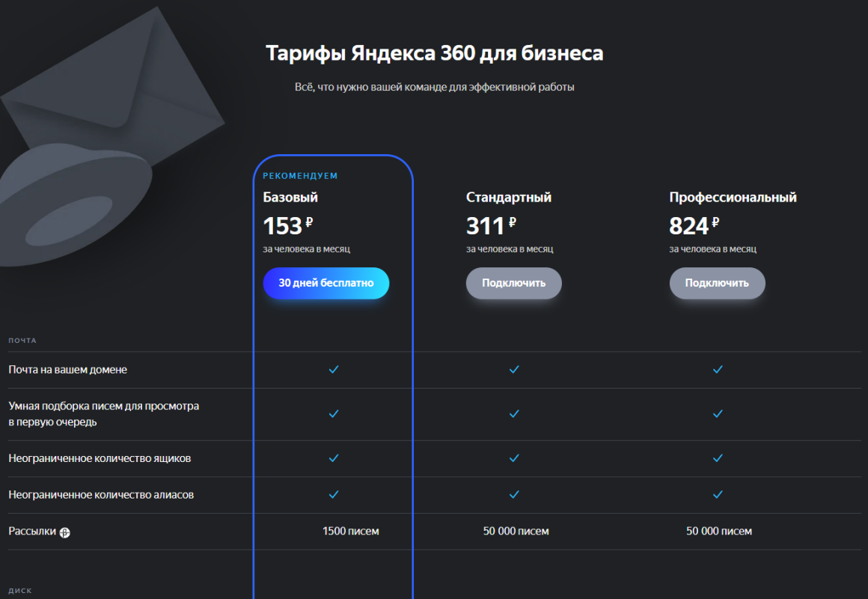Select the Стандартный plan title
868x599 pixels.
click(x=509, y=197)
